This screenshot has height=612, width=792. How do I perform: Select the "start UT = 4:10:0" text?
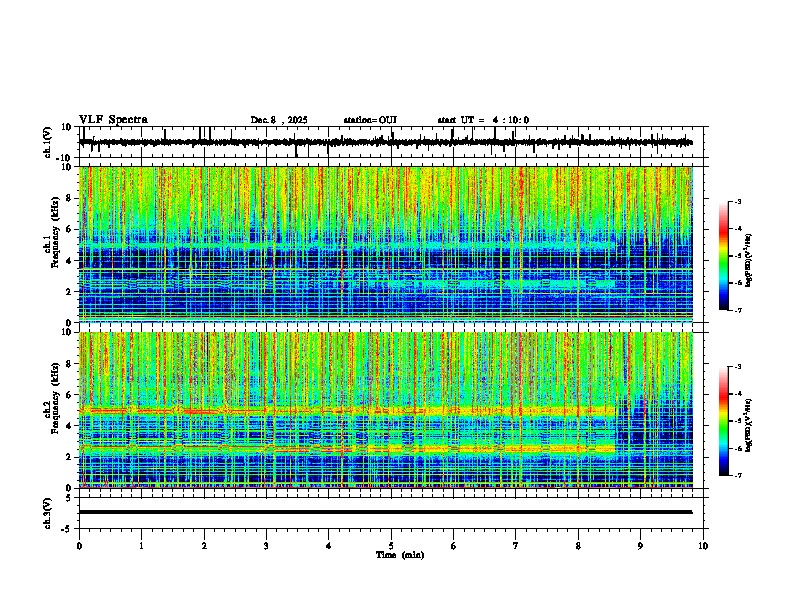tap(483, 120)
